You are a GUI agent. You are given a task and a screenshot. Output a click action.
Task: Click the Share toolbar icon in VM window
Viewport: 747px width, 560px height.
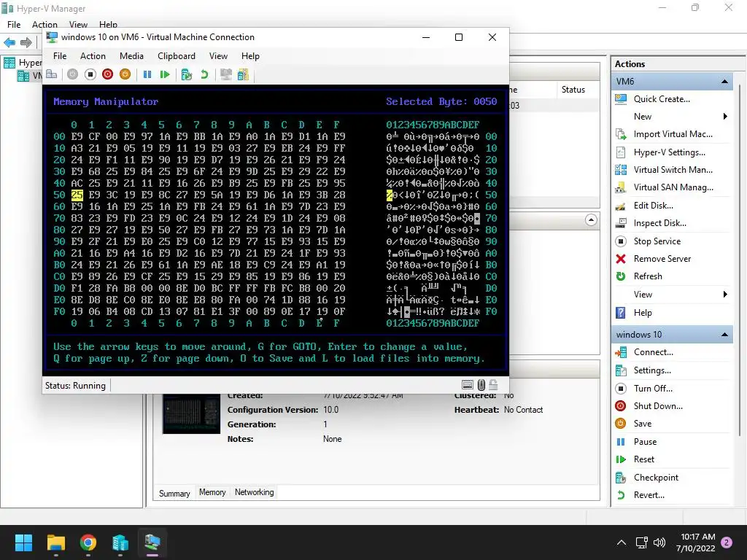[243, 74]
